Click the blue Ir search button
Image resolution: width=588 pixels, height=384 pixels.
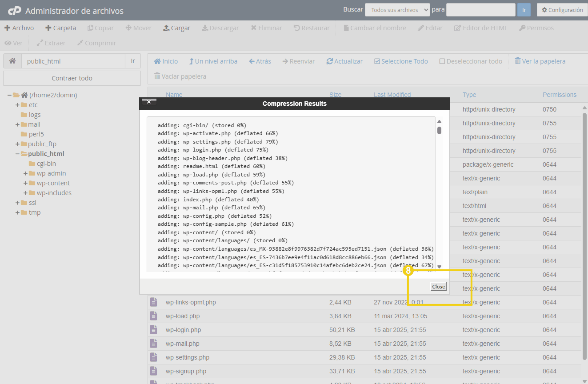coord(524,10)
